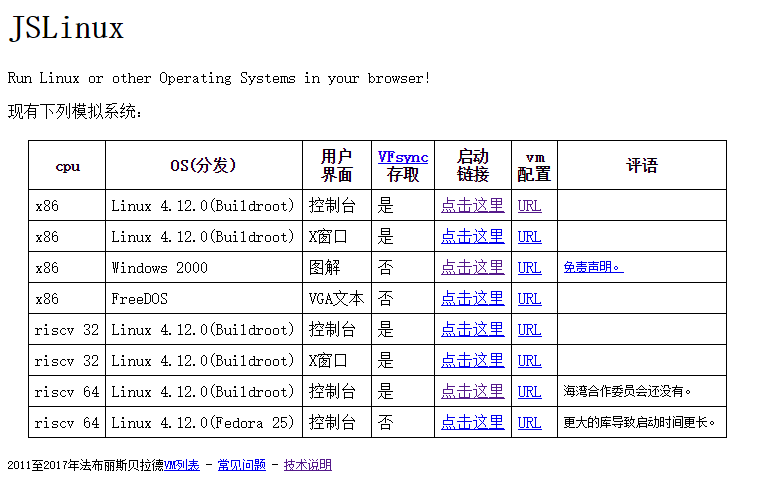Open URL config for riscv 64 Buildroot row
The width and height of the screenshot is (759, 490).
point(530,392)
